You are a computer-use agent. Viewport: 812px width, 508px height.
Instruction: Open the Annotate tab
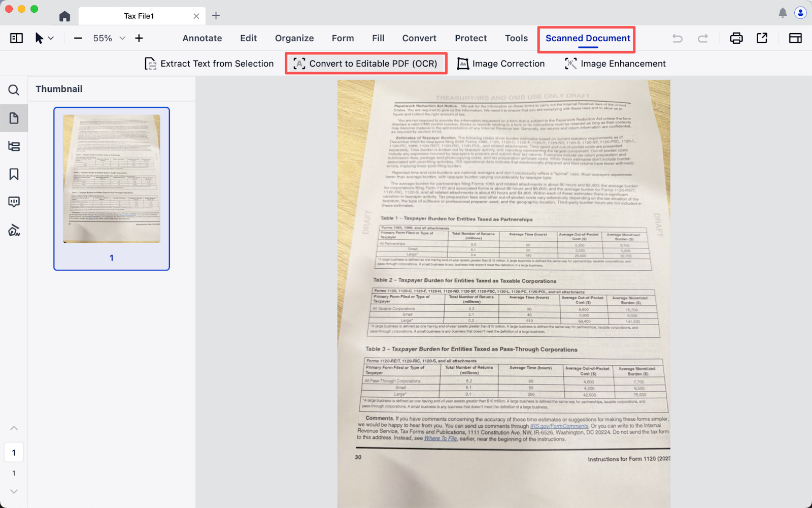pyautogui.click(x=202, y=38)
